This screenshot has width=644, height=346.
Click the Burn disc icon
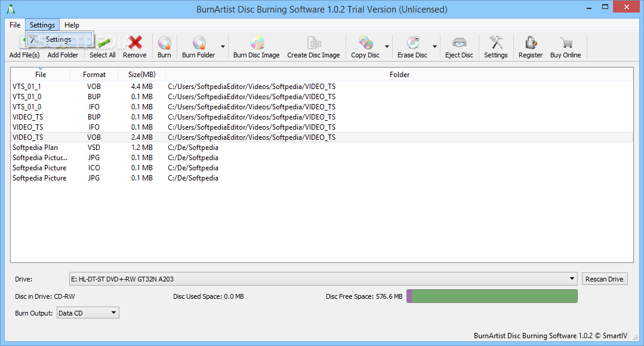click(x=164, y=42)
